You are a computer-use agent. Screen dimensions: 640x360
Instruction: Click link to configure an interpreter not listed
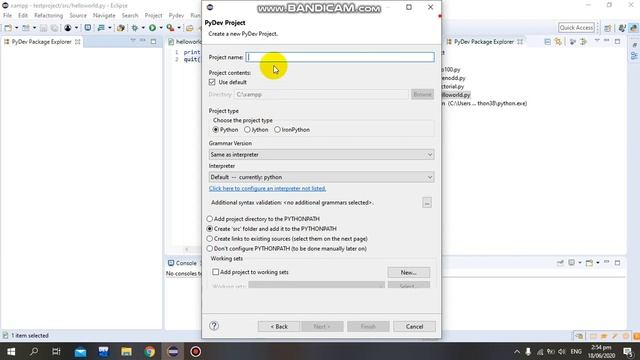point(267,189)
